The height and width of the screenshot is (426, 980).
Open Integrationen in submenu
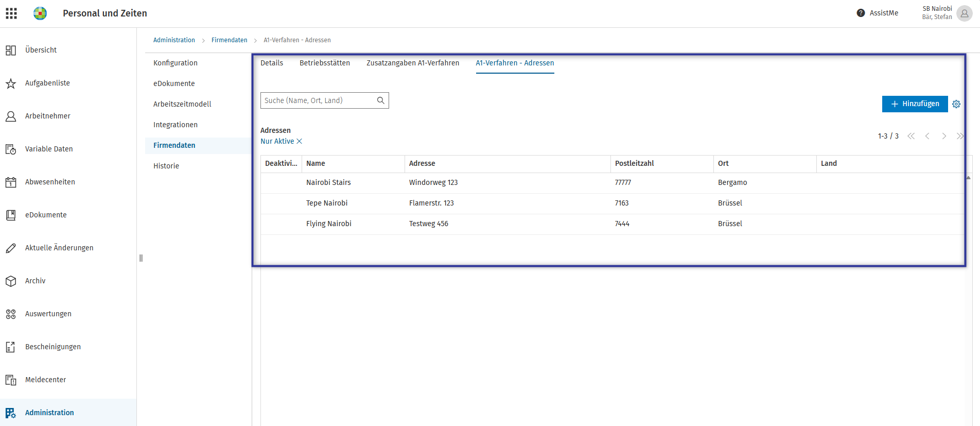tap(176, 125)
